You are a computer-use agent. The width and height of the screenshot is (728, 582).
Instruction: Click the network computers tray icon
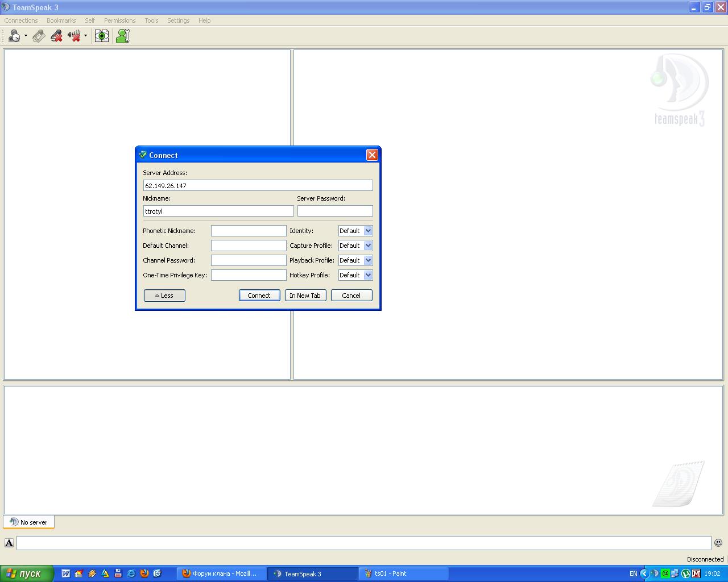675,573
